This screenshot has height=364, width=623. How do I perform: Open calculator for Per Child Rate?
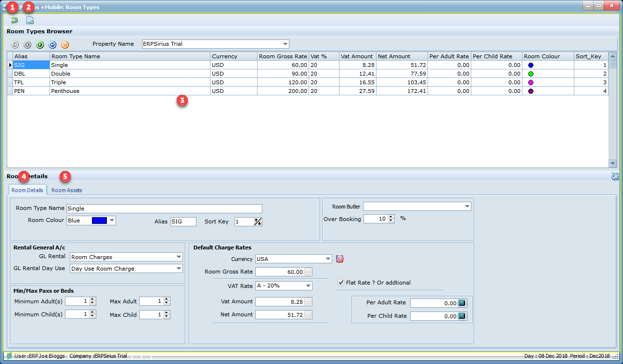pyautogui.click(x=462, y=316)
